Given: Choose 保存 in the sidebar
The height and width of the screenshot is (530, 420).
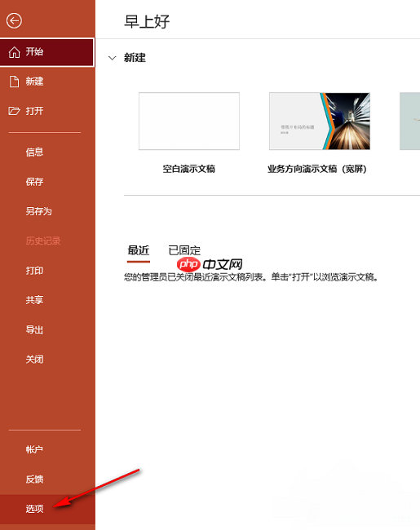Looking at the screenshot, I should click(x=47, y=182).
